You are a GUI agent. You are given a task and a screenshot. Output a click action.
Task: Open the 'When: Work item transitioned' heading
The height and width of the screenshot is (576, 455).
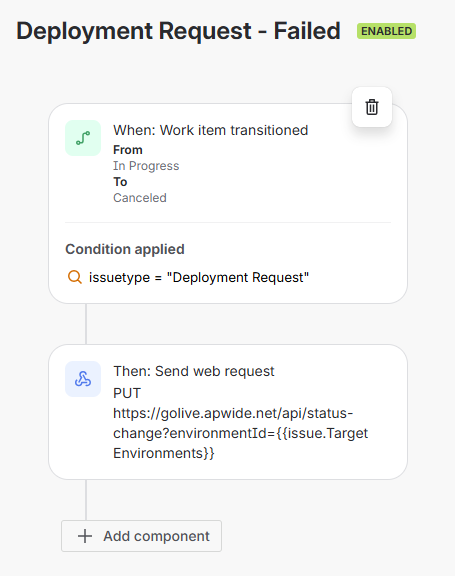(x=210, y=130)
